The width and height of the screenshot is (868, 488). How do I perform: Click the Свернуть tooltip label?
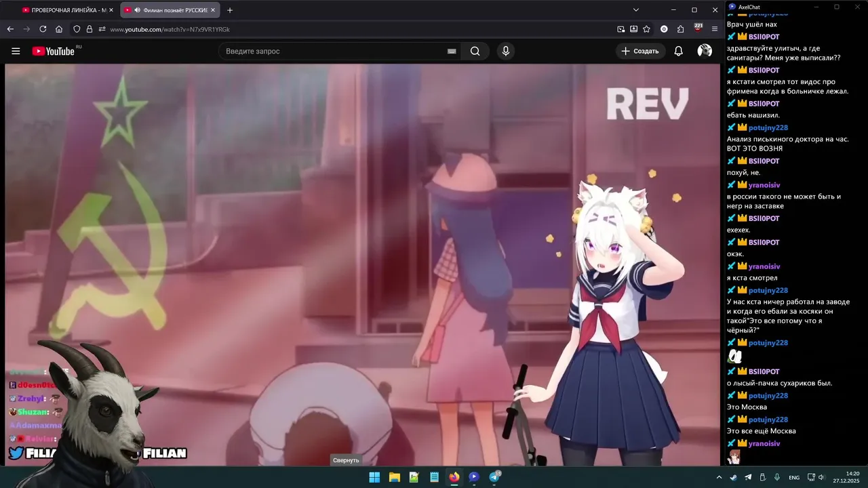coord(346,460)
